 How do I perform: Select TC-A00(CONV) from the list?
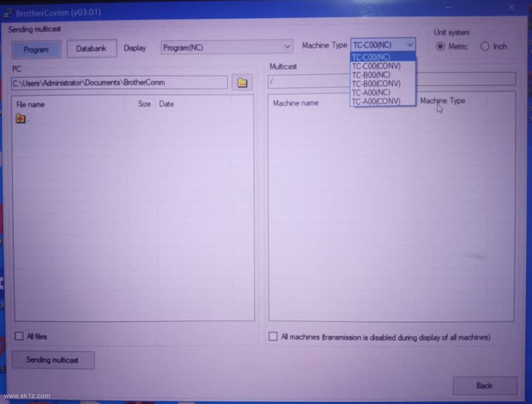[383, 101]
